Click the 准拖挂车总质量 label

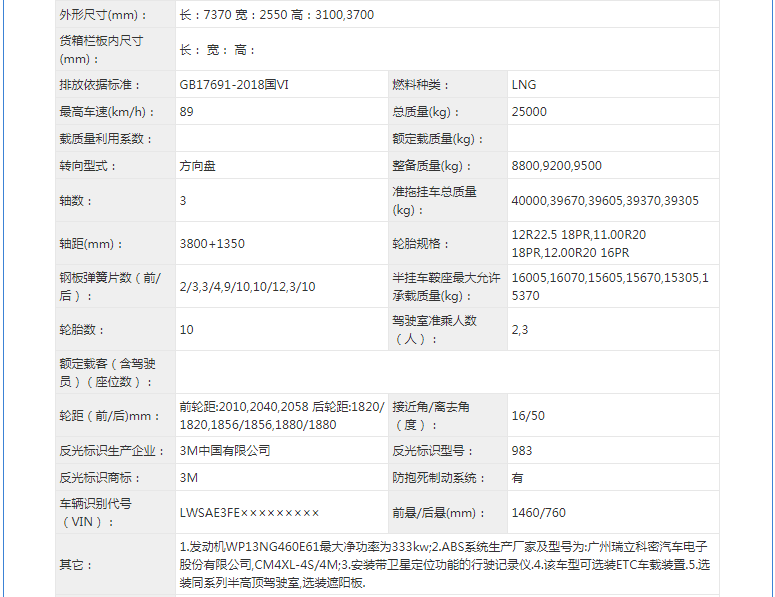click(434, 201)
